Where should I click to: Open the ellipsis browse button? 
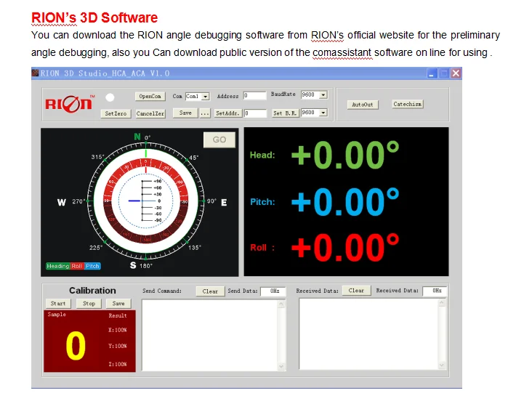[205, 113]
